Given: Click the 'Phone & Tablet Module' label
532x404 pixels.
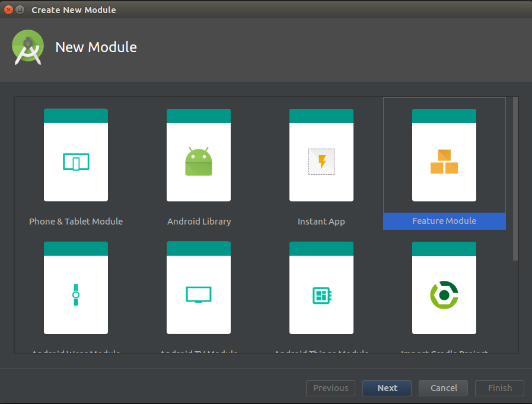Looking at the screenshot, I should click(76, 222).
